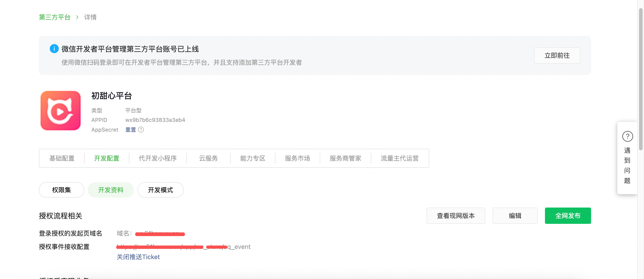The image size is (644, 279).
Task: Open the 第三方平台 breadcrumb link
Action: pos(54,17)
